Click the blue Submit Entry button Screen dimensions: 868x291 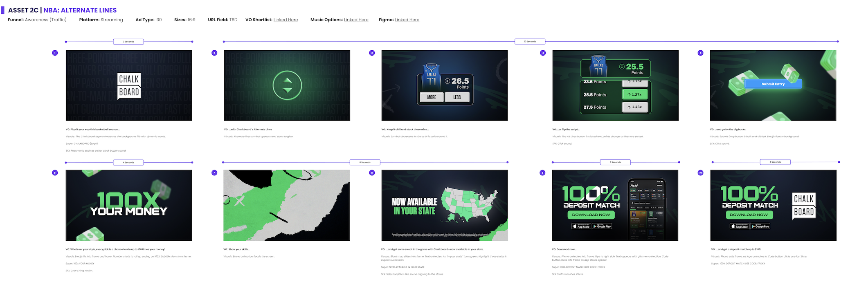[x=773, y=84]
